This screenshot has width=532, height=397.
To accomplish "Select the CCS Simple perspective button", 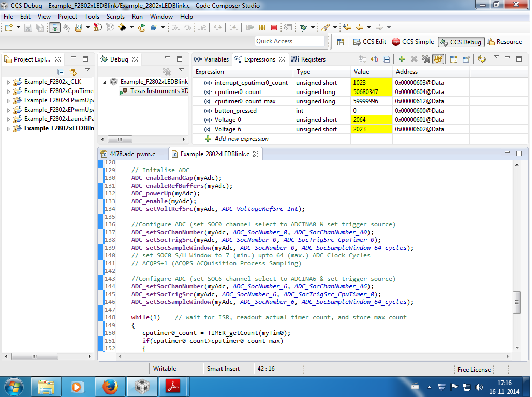I will coord(413,42).
